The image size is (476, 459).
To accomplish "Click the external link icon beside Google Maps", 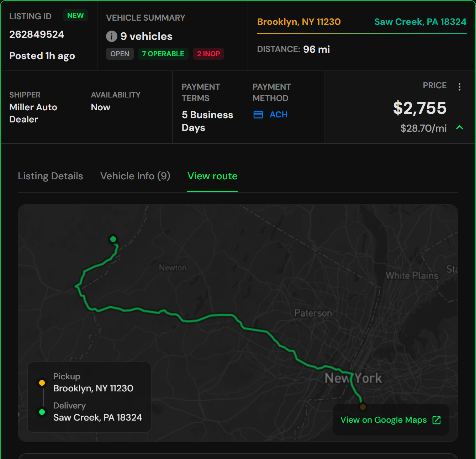I will click(437, 420).
